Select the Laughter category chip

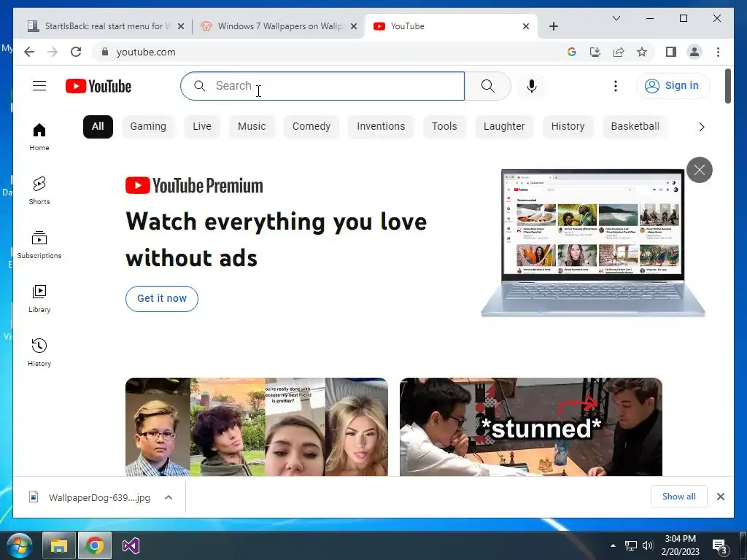[x=504, y=127]
